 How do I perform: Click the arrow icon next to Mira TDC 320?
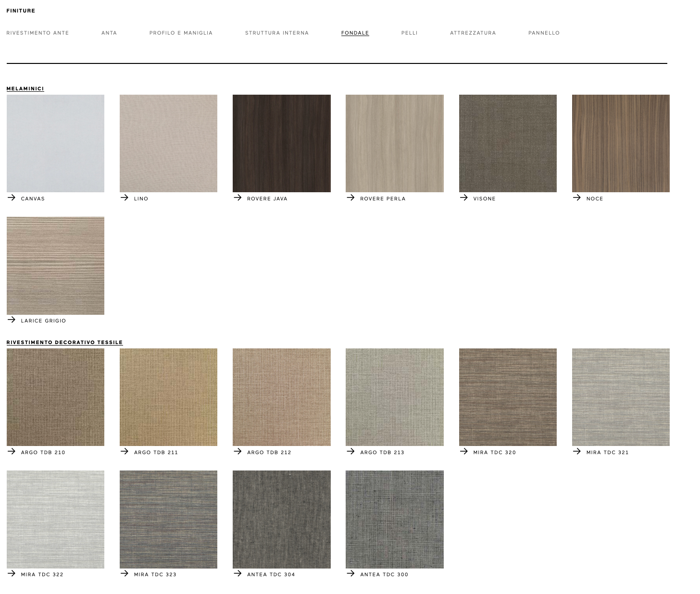pos(464,451)
